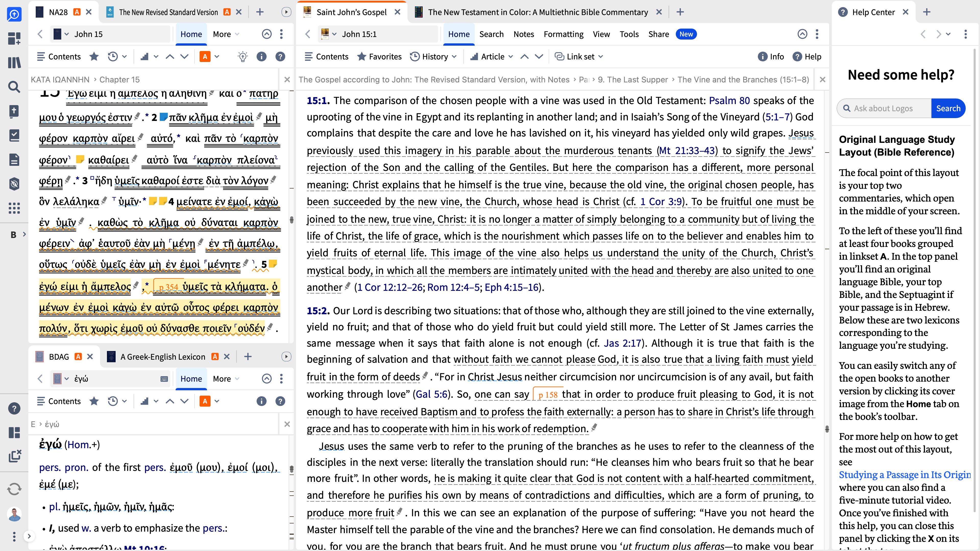Go to previous article in commentary panel

pyautogui.click(x=525, y=57)
